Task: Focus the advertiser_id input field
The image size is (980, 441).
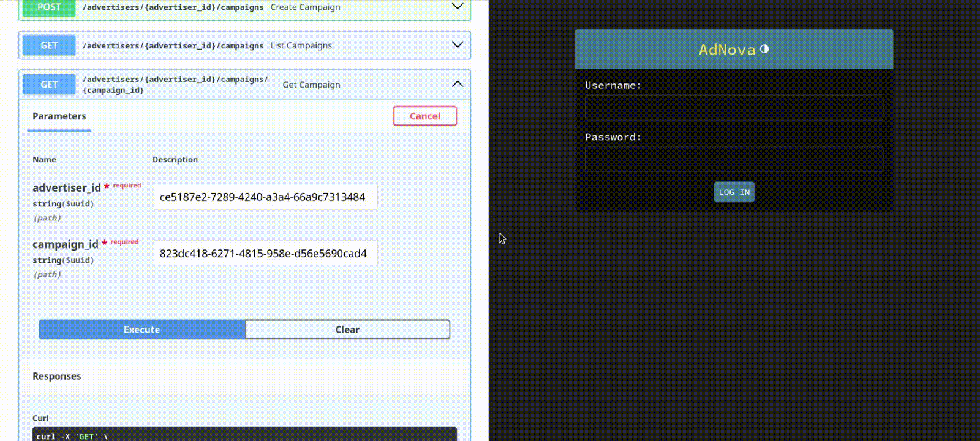Action: click(265, 197)
